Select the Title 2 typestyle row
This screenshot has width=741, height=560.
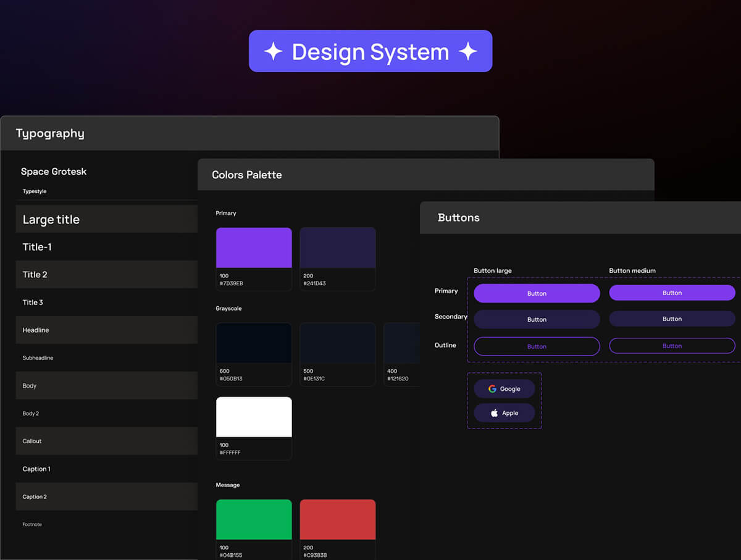coord(106,275)
